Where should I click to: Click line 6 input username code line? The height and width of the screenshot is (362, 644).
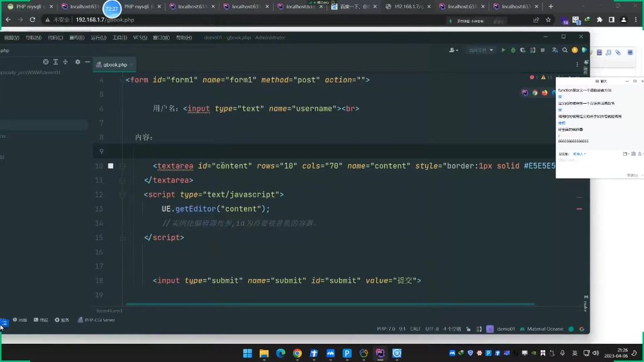coord(256,109)
